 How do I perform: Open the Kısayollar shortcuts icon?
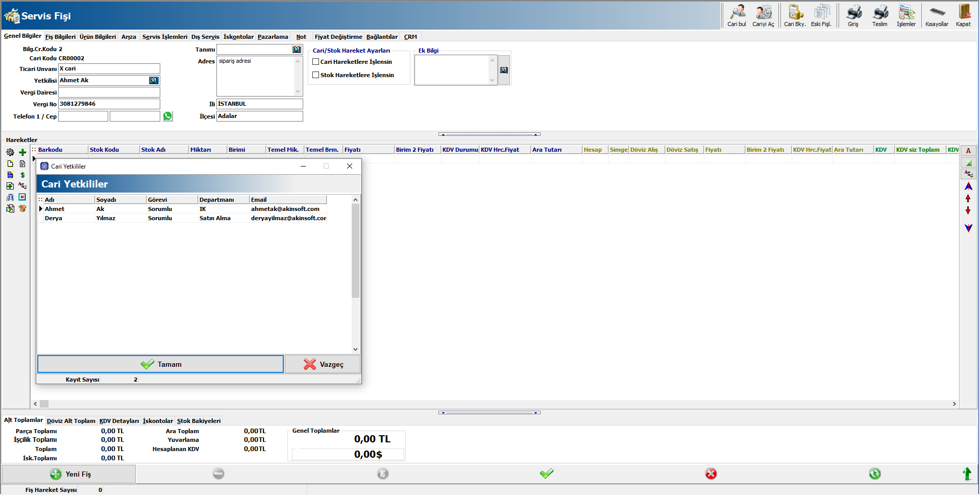click(x=937, y=15)
